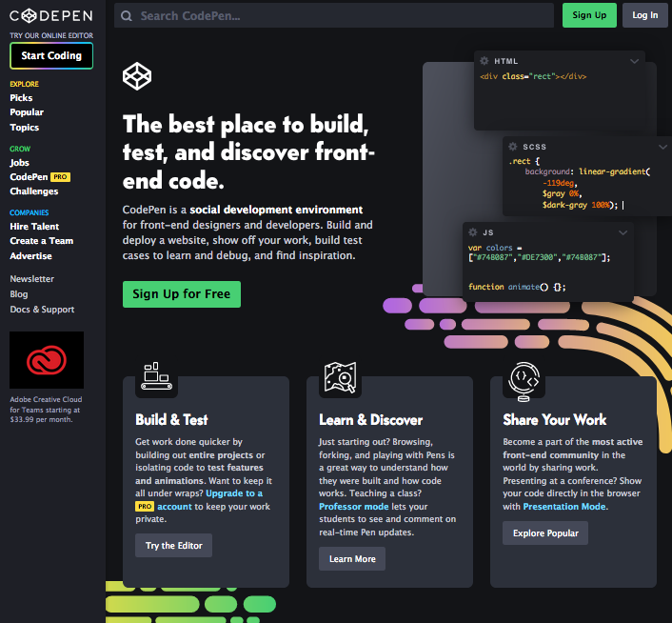
Task: Click Sign Up for Free button
Action: (x=182, y=294)
